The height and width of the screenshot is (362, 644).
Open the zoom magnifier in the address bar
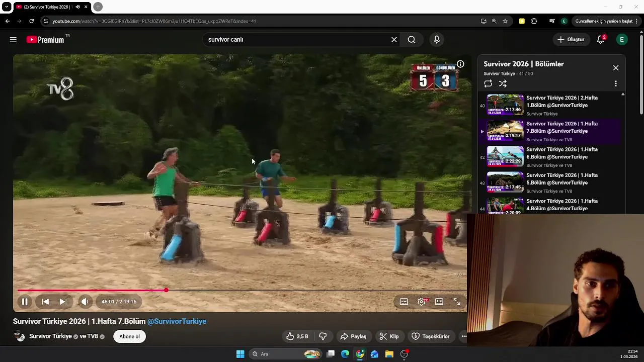click(x=494, y=21)
